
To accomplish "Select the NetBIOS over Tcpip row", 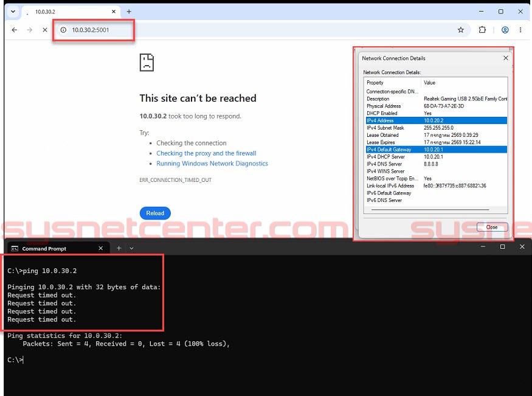I will click(437, 178).
